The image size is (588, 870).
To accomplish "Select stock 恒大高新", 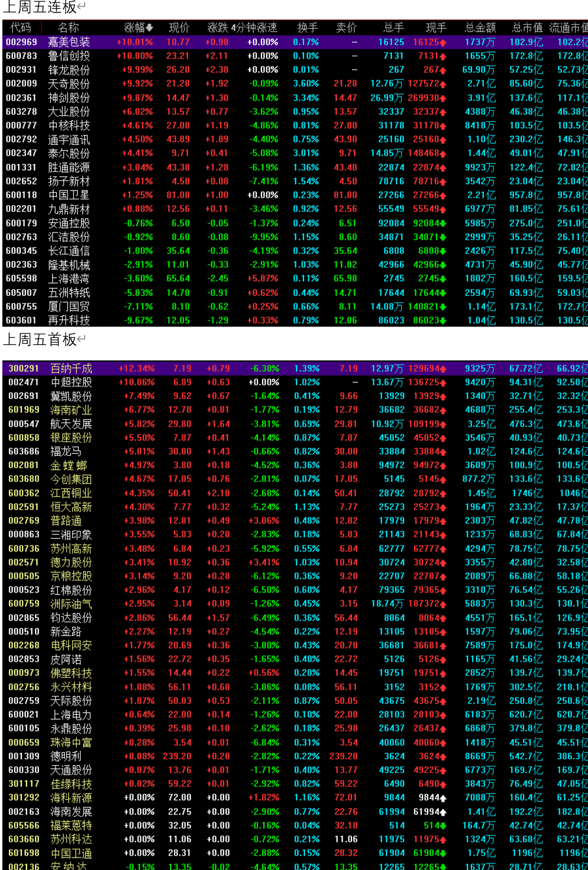I will pos(72,507).
